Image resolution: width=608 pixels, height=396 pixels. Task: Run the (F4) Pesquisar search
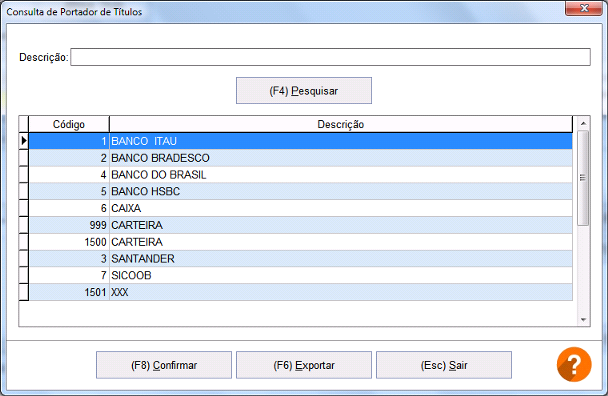304,91
